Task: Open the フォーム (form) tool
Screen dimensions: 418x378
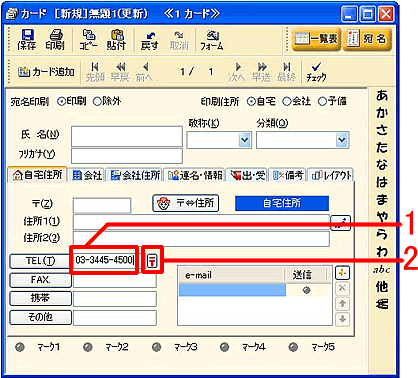Action: [x=212, y=40]
